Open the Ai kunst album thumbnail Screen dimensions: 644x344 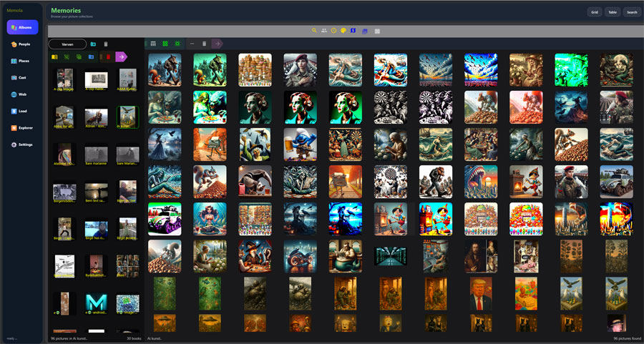point(128,117)
